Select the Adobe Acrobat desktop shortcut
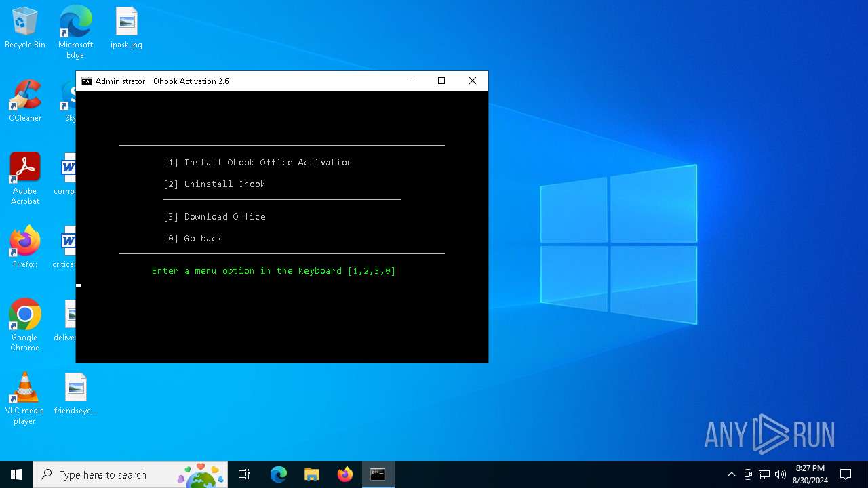This screenshot has height=488, width=868. pos(25,179)
